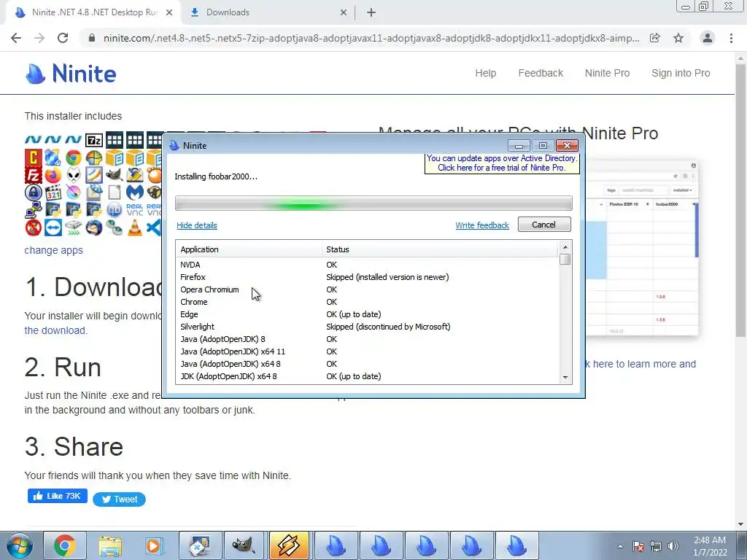Select the Silverlight row in installer

click(367, 327)
